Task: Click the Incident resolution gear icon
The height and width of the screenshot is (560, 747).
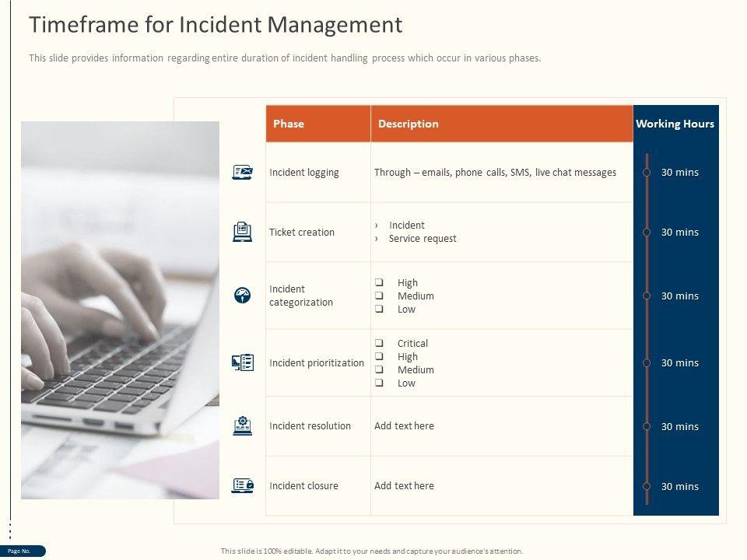Action: pyautogui.click(x=243, y=425)
